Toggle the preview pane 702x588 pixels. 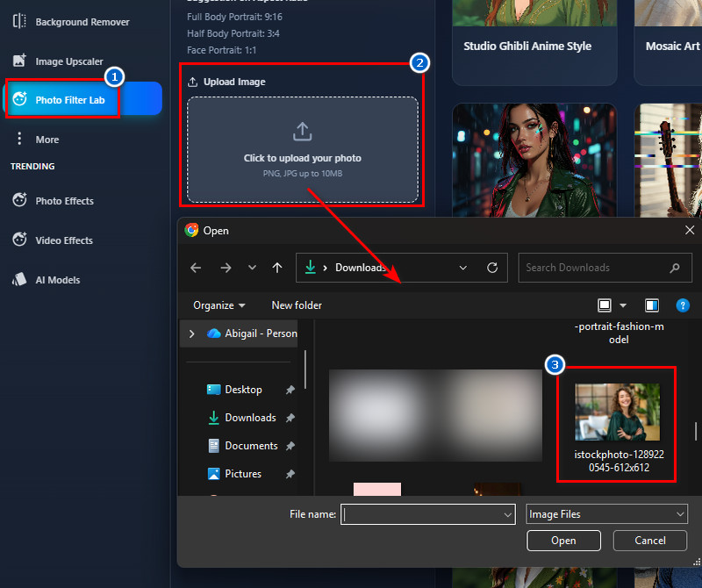pyautogui.click(x=652, y=305)
